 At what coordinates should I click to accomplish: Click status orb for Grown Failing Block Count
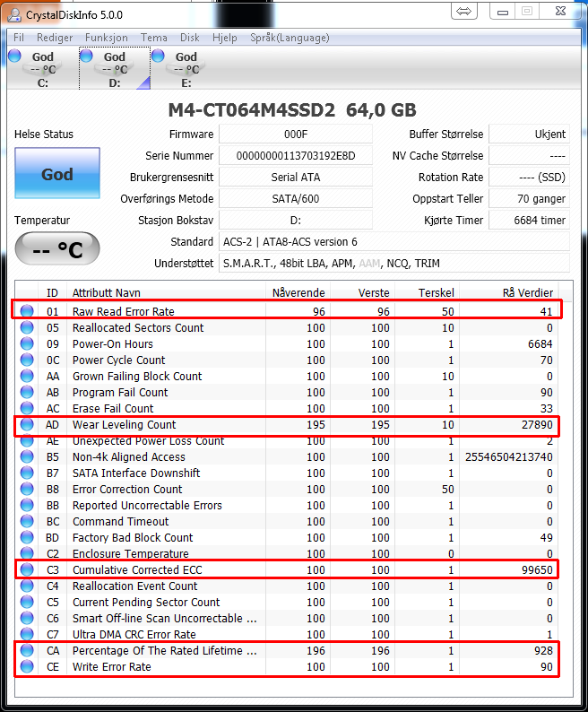(27, 376)
